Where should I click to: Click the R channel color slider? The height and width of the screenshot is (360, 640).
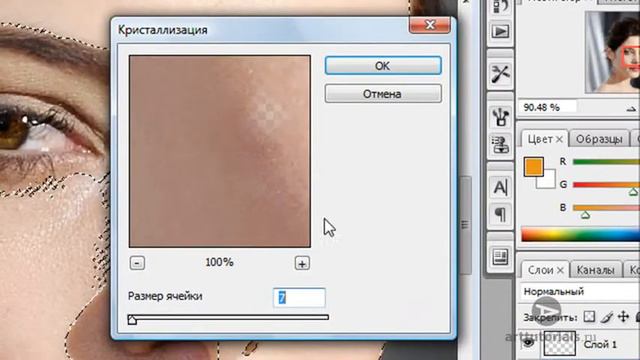point(606,162)
